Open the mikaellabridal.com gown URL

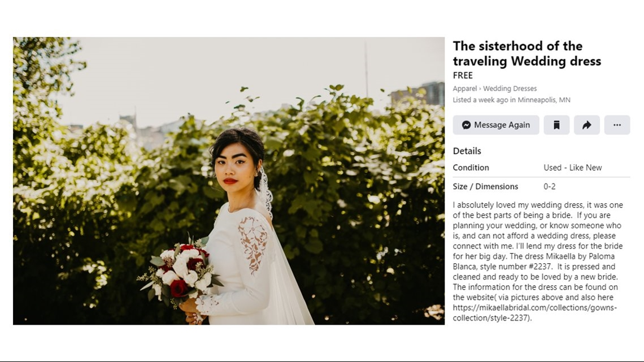pyautogui.click(x=535, y=313)
